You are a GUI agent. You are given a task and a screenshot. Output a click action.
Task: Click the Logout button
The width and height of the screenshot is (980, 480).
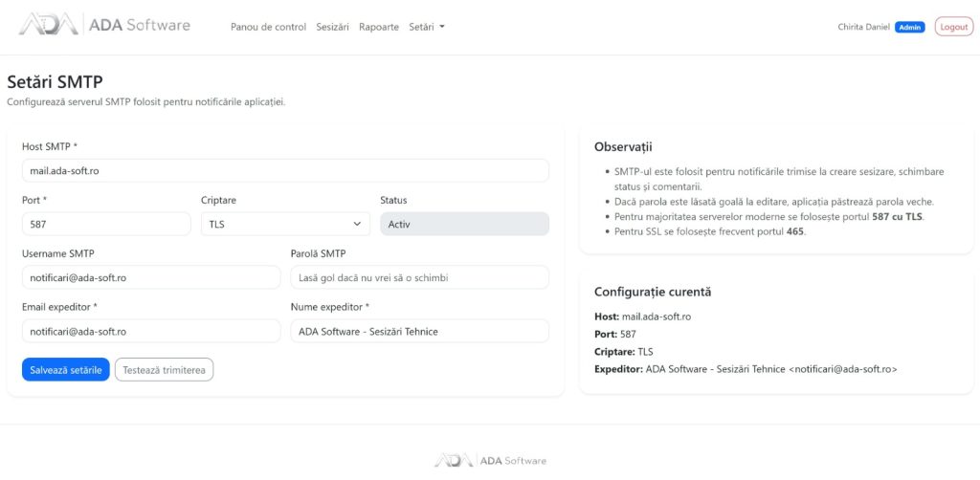point(954,27)
